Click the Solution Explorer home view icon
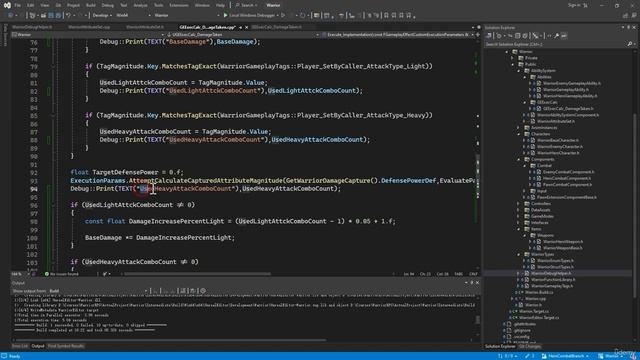 (x=489, y=36)
